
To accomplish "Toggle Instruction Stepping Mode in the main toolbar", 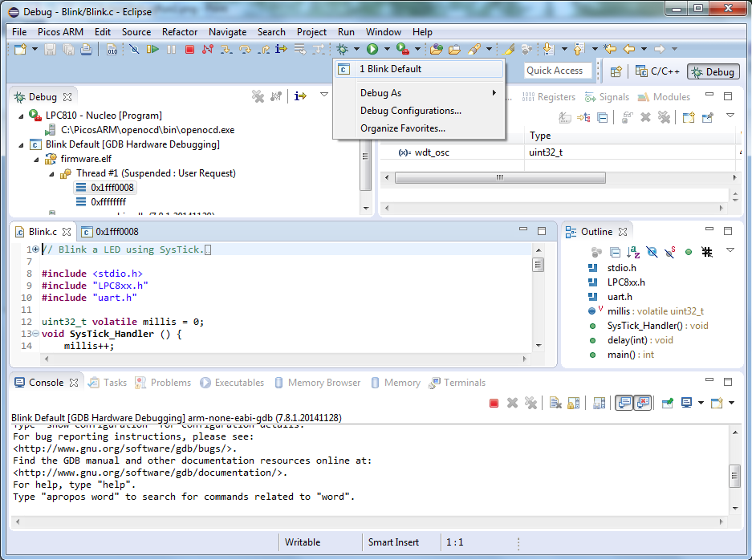I will pyautogui.click(x=281, y=49).
